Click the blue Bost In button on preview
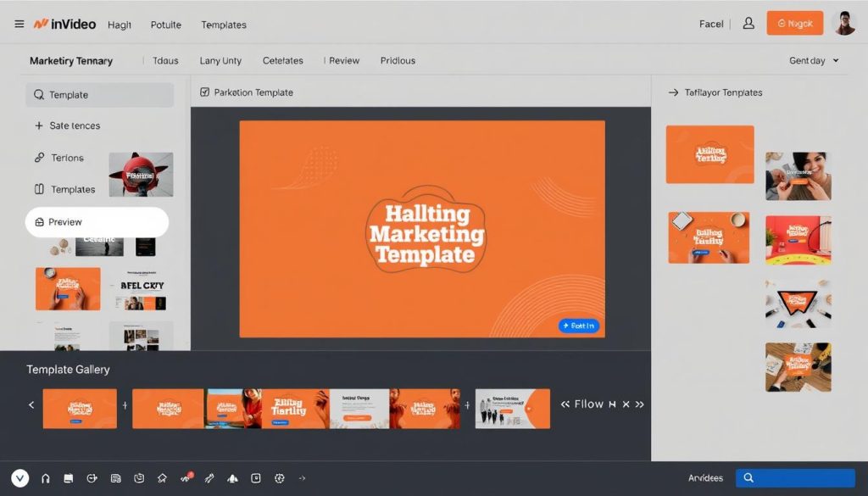Screen dimensions: 868x496 point(579,326)
